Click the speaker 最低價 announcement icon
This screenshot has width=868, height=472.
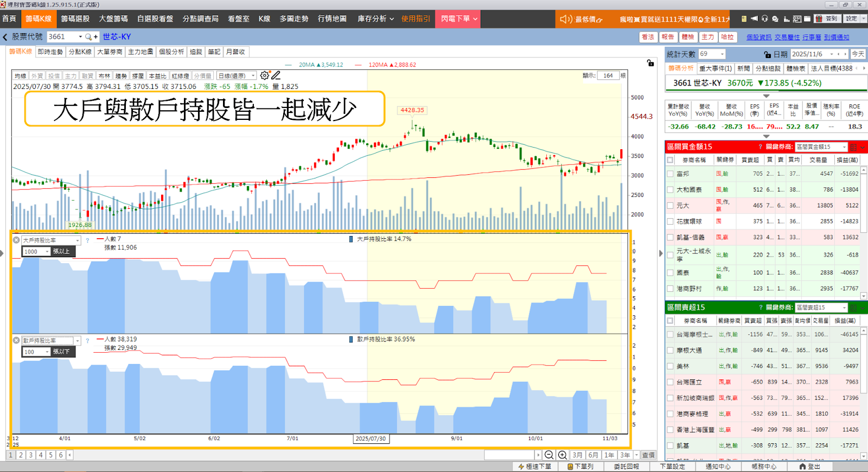point(565,19)
